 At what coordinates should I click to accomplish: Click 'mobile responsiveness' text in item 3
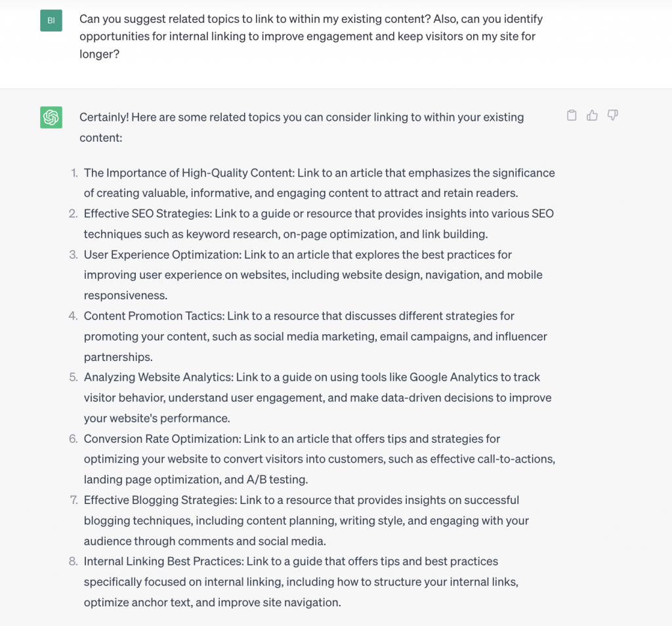[x=313, y=285]
